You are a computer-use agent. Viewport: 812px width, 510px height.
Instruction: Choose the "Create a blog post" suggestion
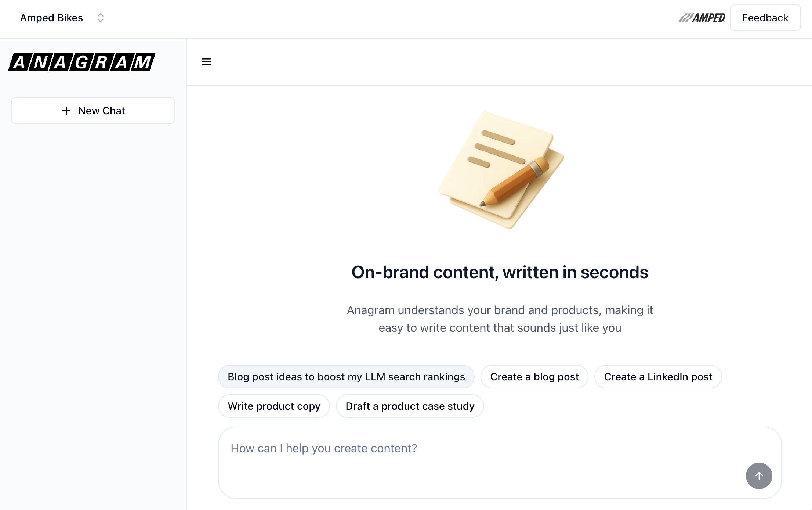point(534,377)
